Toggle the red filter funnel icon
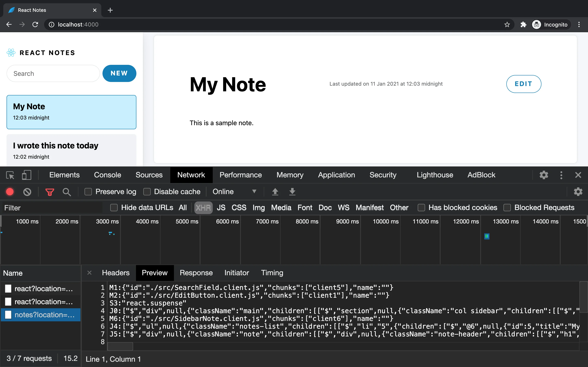The width and height of the screenshot is (588, 367). tap(50, 192)
